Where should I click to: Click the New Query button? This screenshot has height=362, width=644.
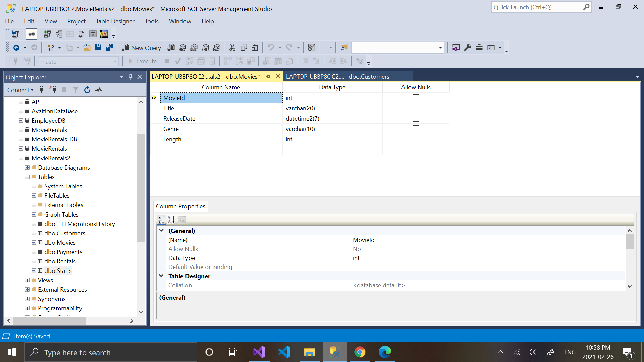click(141, 48)
